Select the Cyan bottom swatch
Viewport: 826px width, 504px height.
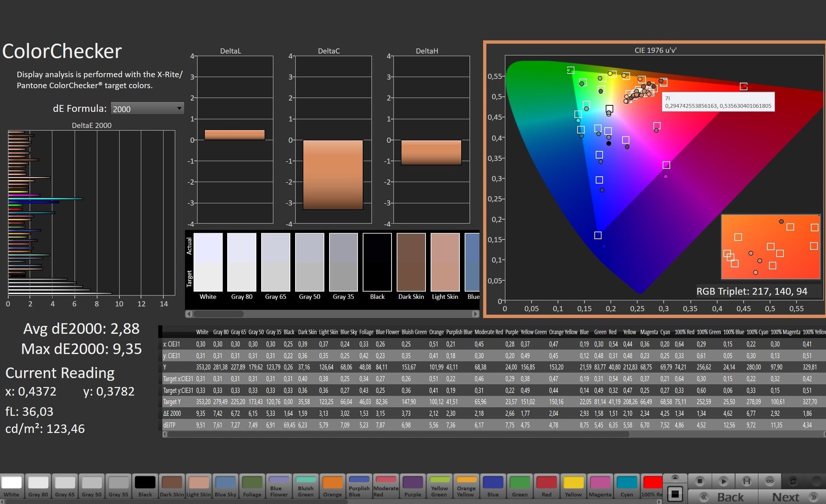(627, 486)
